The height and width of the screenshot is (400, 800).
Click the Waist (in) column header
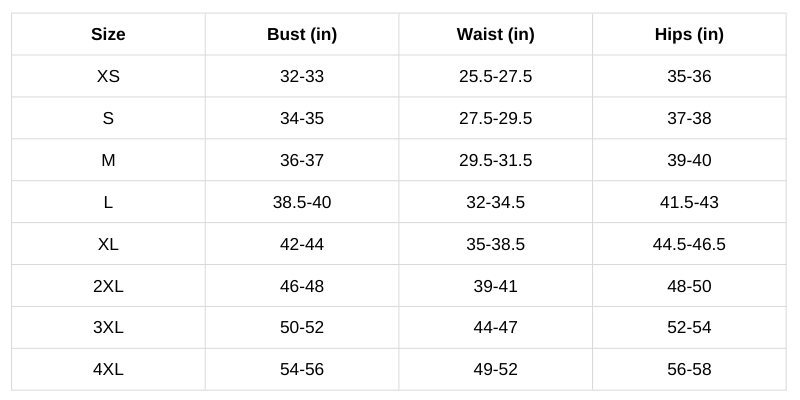(x=496, y=35)
